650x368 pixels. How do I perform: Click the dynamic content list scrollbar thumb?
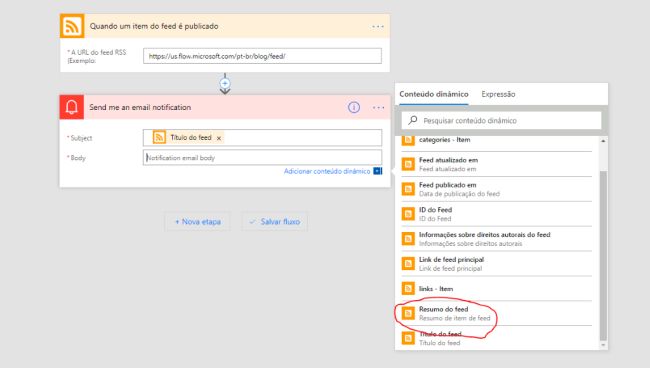pos(604,255)
